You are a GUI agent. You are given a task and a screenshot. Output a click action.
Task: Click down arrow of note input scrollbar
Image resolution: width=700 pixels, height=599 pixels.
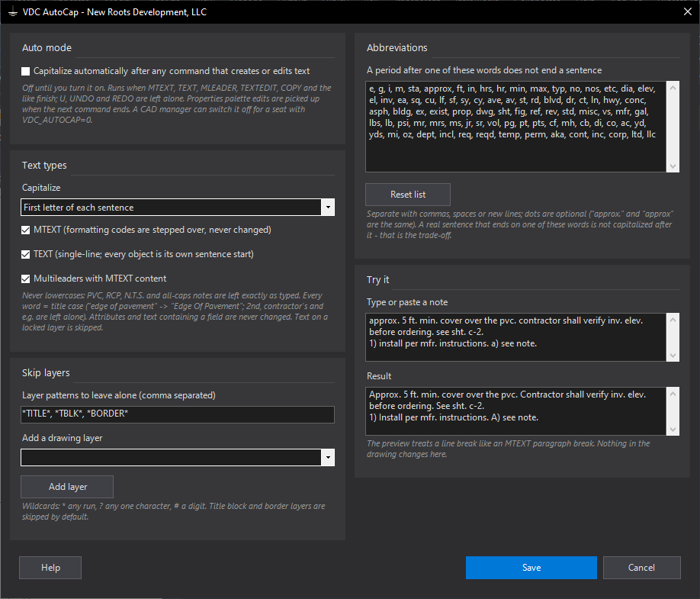tap(673, 356)
